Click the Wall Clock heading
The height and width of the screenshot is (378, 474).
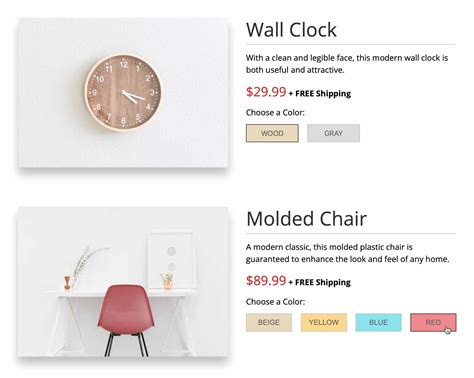point(291,30)
